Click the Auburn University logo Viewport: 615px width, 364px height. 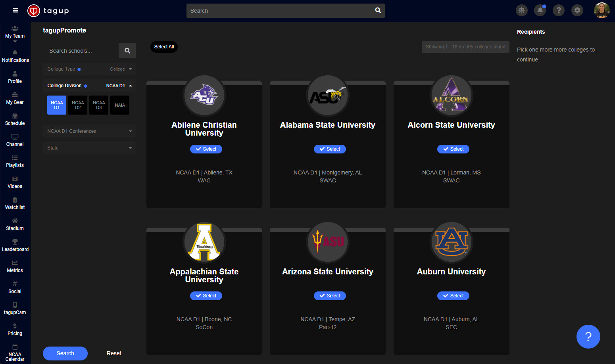(x=451, y=242)
